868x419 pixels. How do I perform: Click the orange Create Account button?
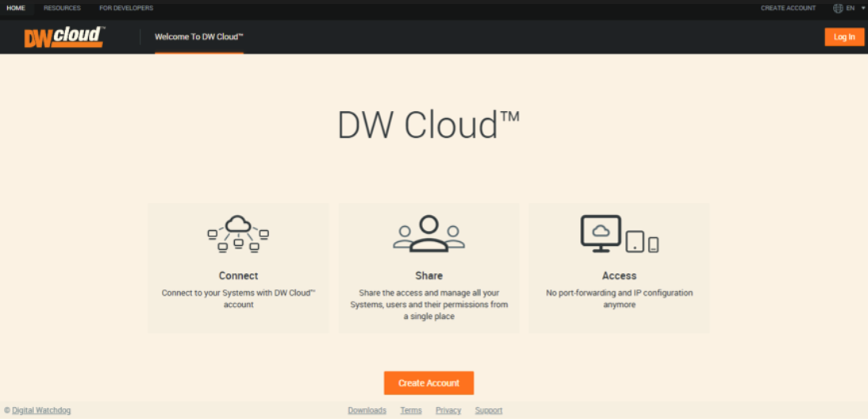pos(429,383)
